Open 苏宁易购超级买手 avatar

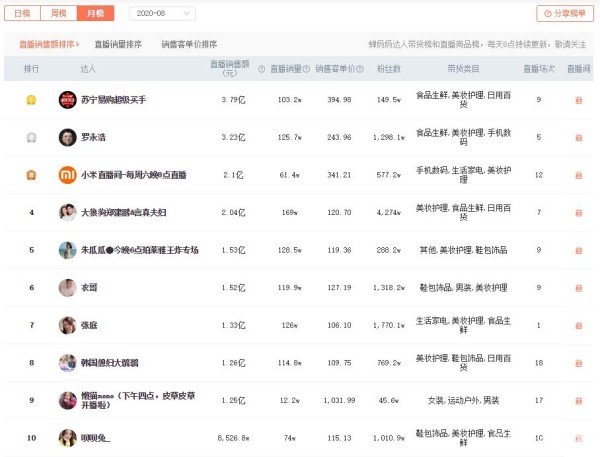click(67, 100)
